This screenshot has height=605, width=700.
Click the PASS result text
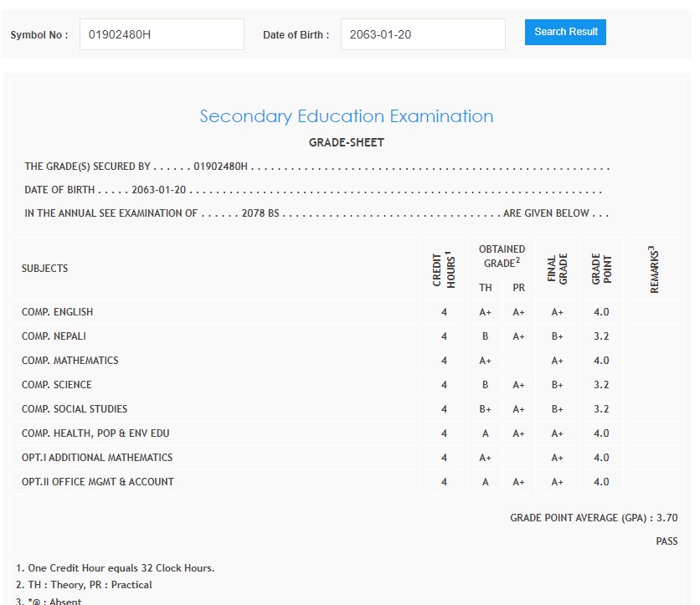coord(667,541)
